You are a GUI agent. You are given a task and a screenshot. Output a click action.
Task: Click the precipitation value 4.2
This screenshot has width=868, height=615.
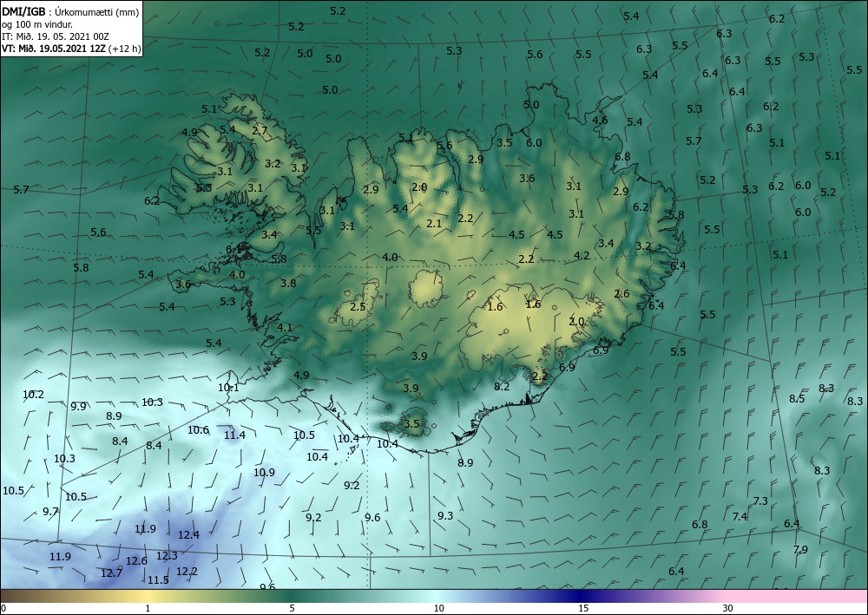[582, 256]
